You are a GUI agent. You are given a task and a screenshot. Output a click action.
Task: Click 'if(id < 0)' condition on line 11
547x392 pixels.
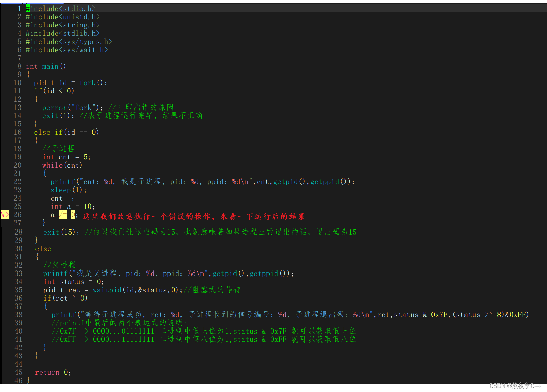(x=54, y=91)
